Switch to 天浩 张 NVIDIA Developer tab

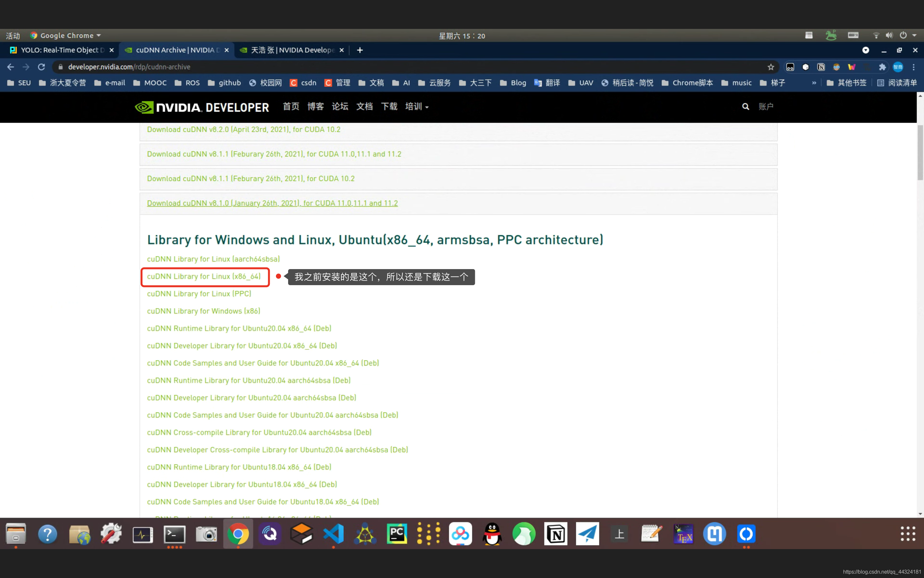[x=291, y=50]
